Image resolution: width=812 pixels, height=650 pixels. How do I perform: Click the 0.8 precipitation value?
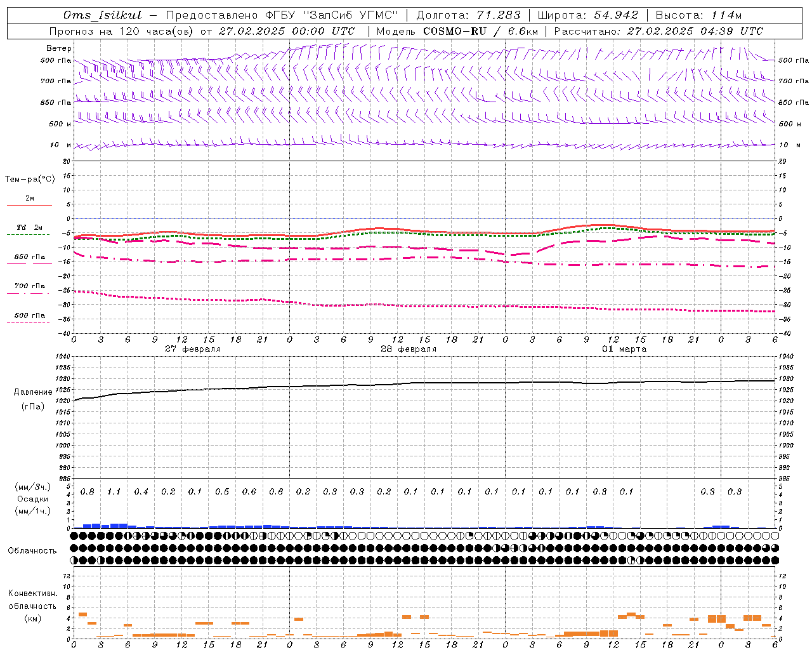[88, 492]
